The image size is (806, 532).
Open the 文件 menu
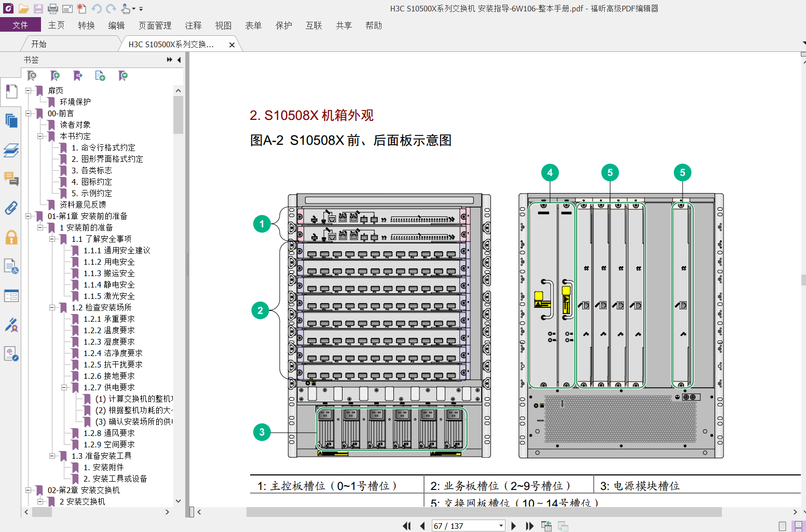point(20,25)
